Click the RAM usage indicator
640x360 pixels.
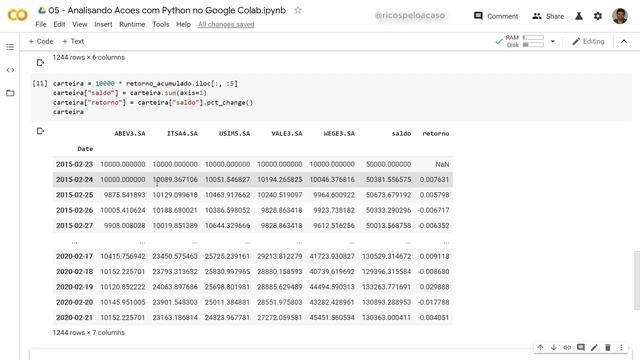(524, 38)
